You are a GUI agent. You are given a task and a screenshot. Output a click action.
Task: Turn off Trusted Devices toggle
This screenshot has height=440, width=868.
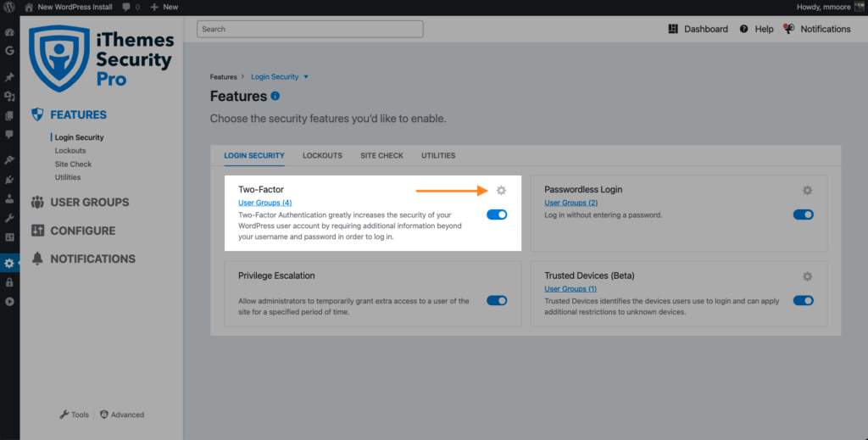pos(804,300)
